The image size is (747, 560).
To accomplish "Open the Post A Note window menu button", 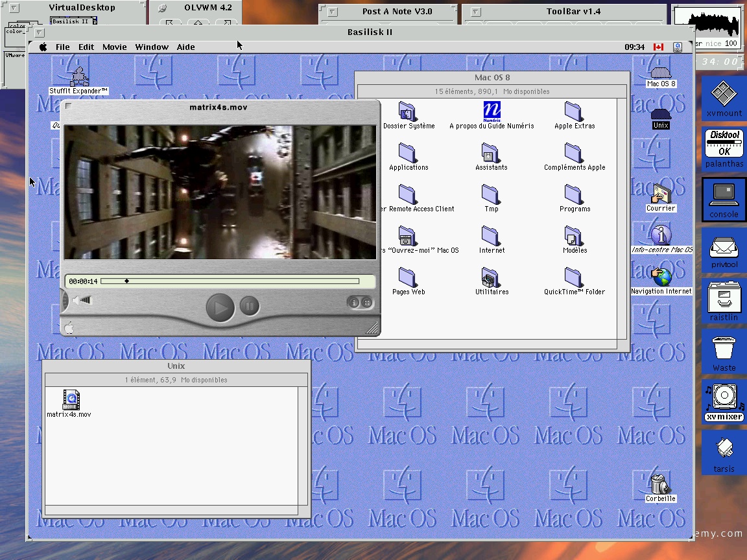I will (333, 12).
